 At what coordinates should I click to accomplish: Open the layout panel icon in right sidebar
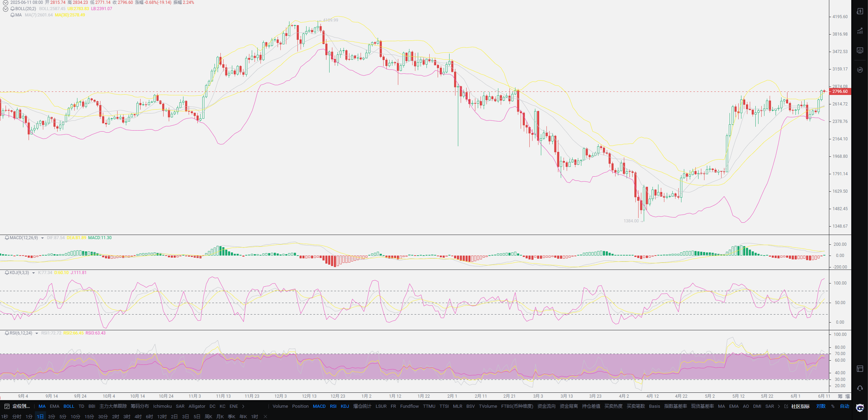point(860,369)
